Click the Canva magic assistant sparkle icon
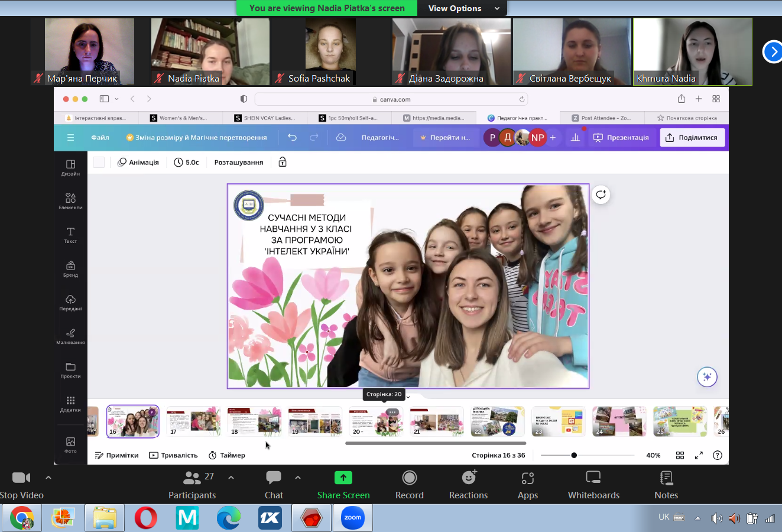 [707, 377]
